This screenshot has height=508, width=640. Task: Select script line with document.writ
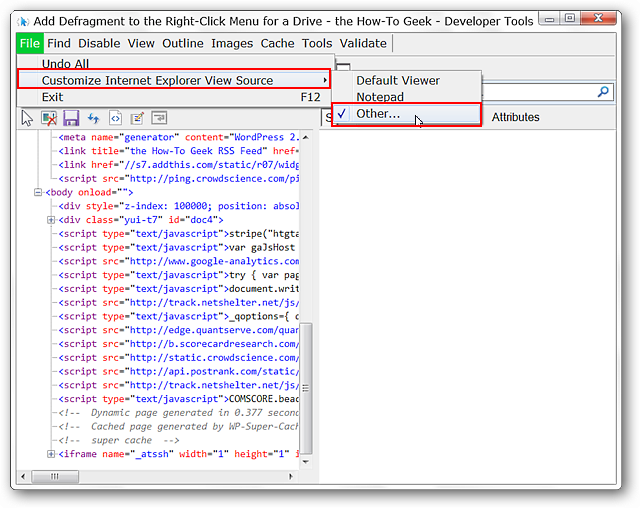coord(178,289)
